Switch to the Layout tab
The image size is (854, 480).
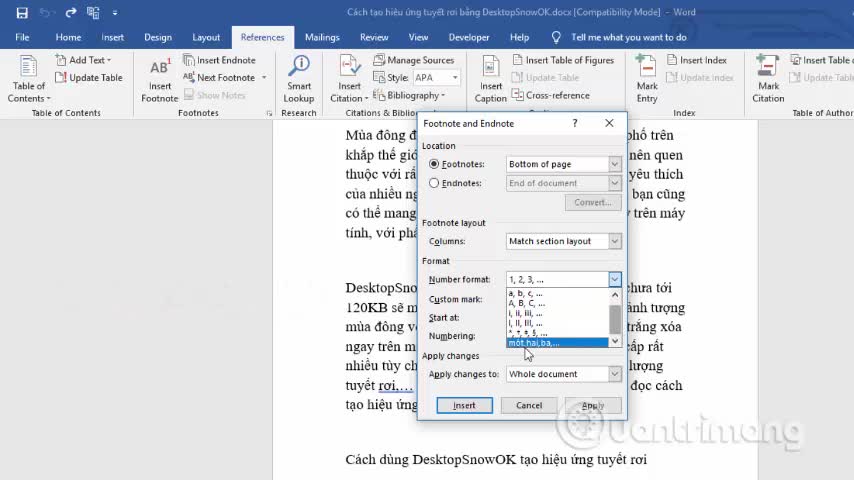pyautogui.click(x=206, y=37)
